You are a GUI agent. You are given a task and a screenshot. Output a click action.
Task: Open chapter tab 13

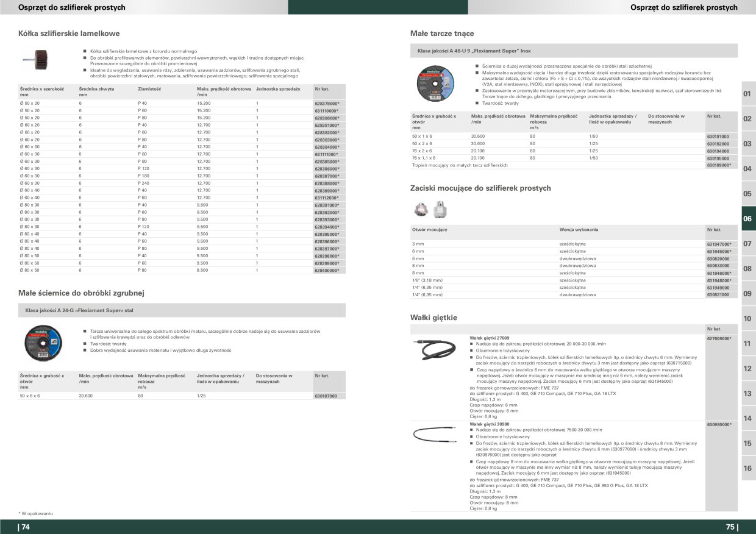pyautogui.click(x=748, y=394)
